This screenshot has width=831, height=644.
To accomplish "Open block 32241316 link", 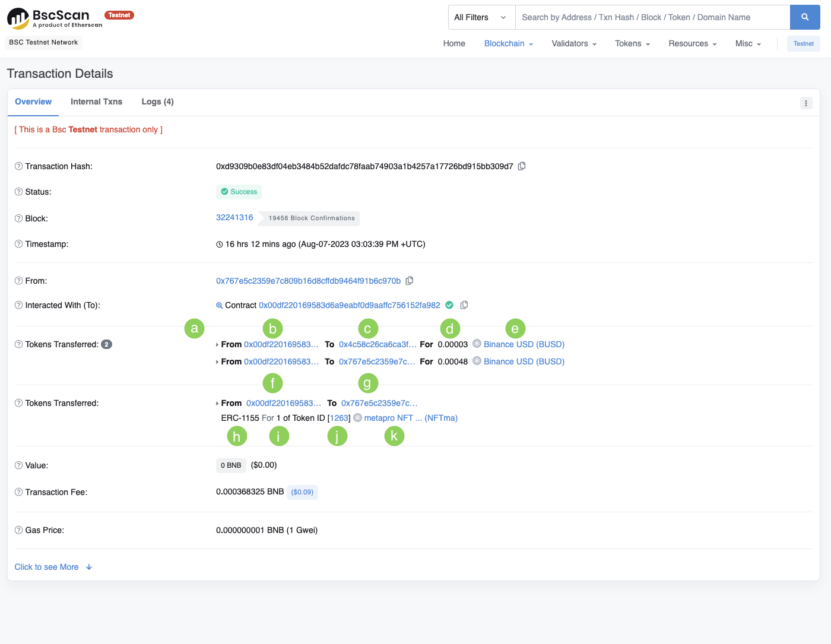I will 234,217.
